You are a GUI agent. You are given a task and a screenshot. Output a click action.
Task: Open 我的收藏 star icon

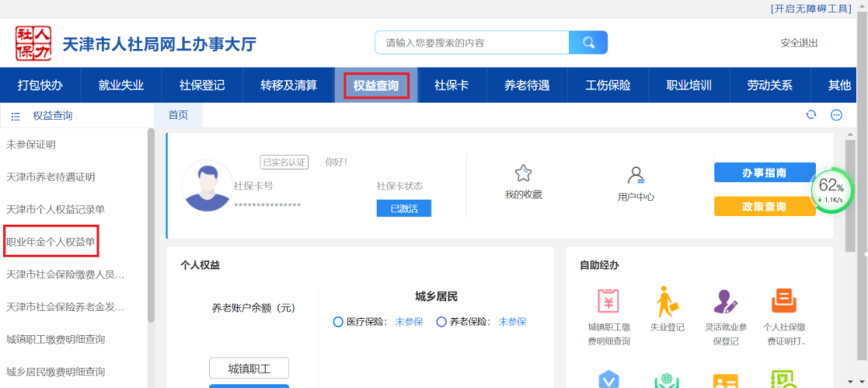(523, 174)
